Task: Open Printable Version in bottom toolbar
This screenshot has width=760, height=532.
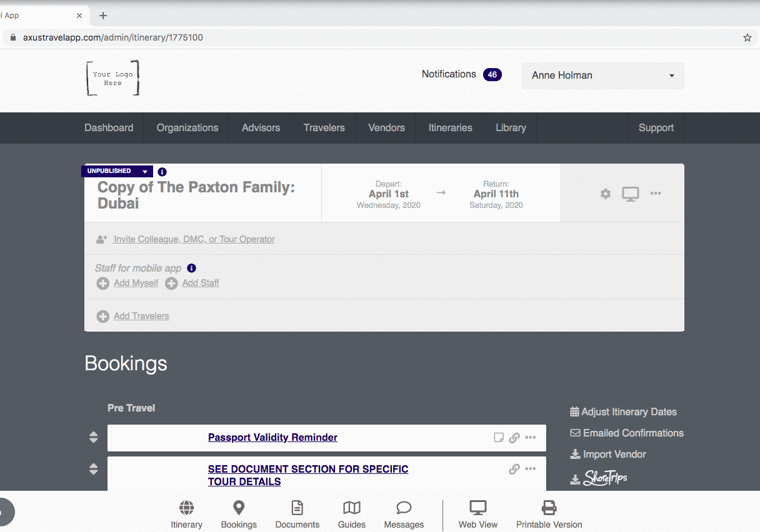Action: [549, 515]
